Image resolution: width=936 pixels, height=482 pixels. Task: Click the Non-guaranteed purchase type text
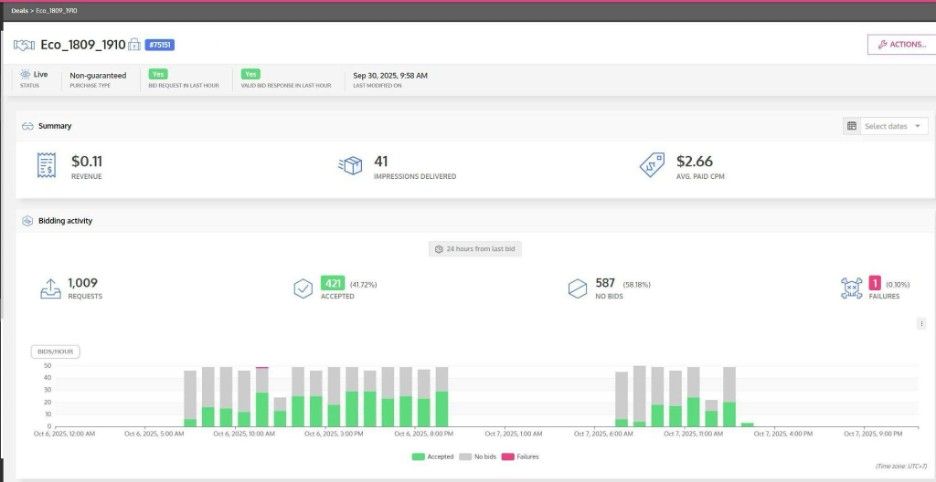(x=98, y=76)
